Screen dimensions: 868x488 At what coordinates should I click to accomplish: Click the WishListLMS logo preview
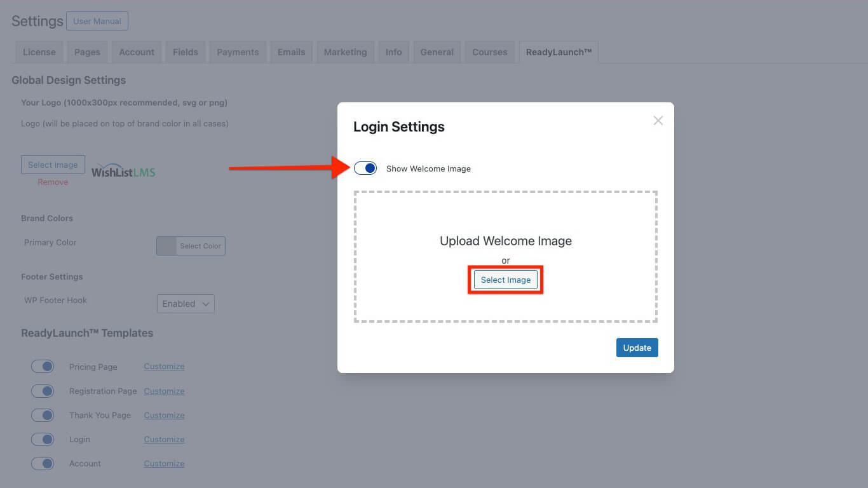[123, 170]
